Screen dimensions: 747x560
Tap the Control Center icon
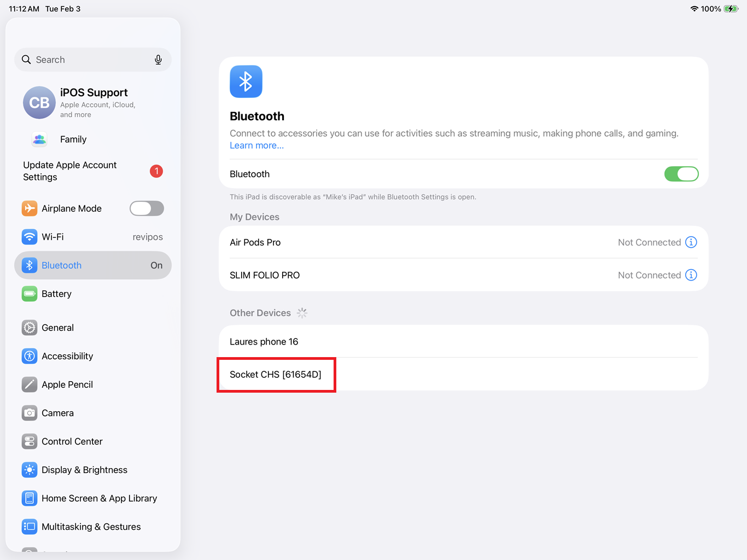pyautogui.click(x=30, y=441)
